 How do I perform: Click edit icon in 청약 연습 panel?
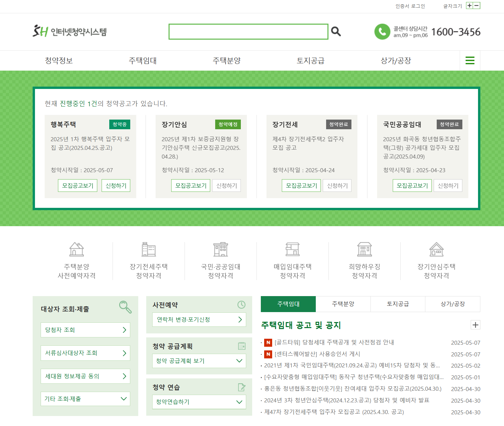click(x=242, y=387)
